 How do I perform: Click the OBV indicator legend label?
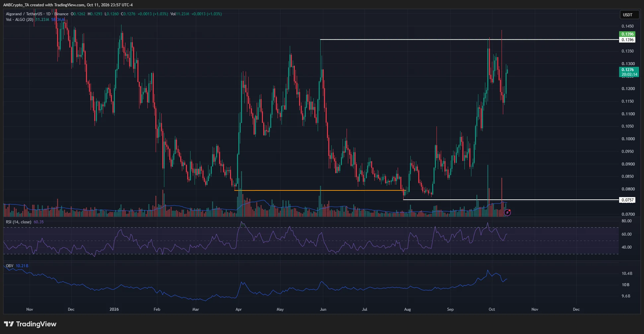click(10, 266)
